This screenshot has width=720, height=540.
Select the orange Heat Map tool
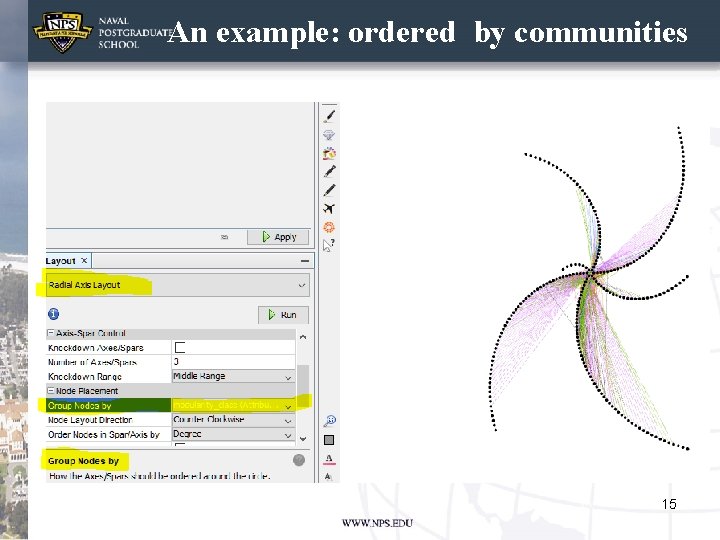tap(329, 227)
